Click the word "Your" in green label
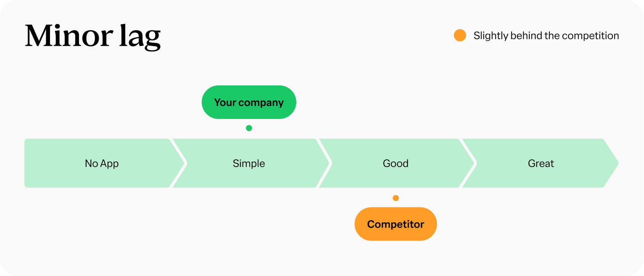Image resolution: width=644 pixels, height=276 pixels. (225, 103)
